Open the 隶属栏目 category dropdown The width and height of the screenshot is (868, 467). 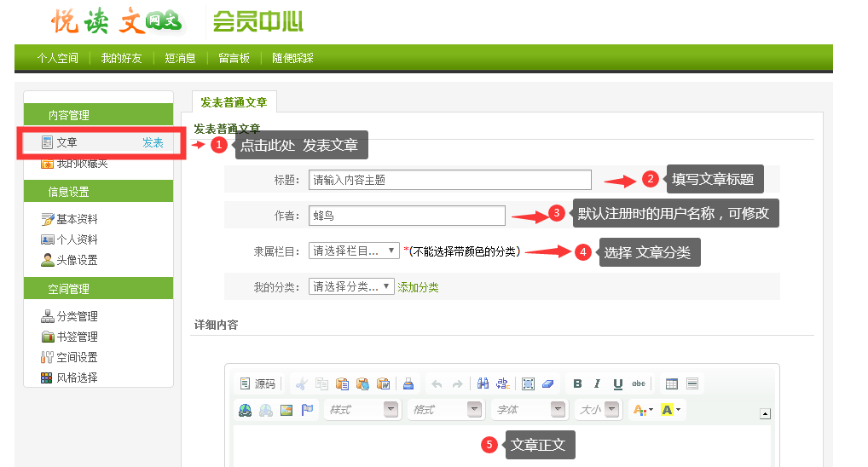click(354, 251)
